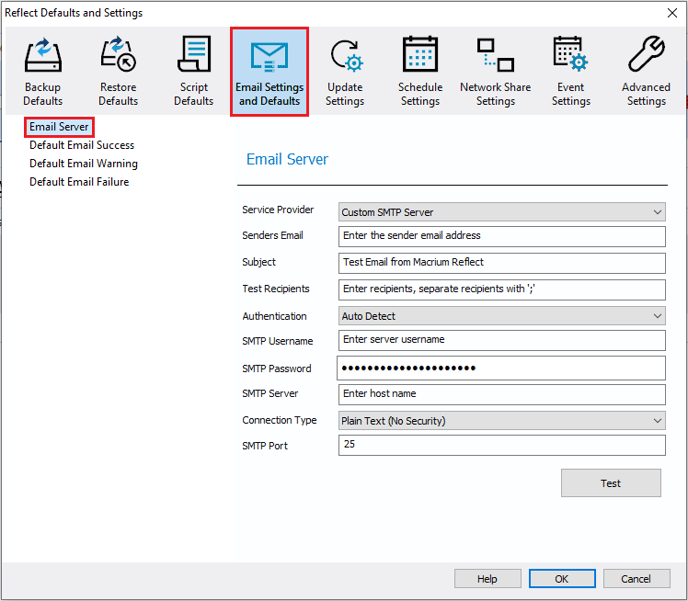
Task: Click the SMTP Server host field
Action: click(x=502, y=394)
